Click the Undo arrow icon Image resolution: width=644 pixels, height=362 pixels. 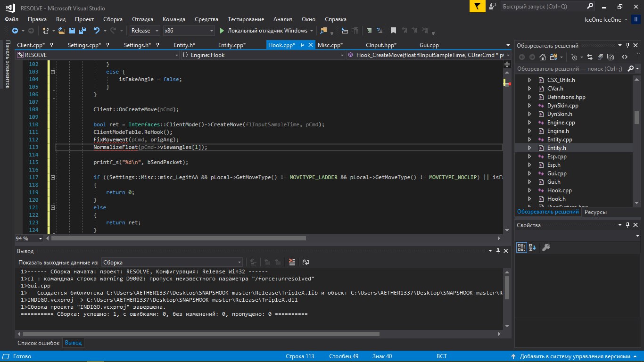point(96,31)
